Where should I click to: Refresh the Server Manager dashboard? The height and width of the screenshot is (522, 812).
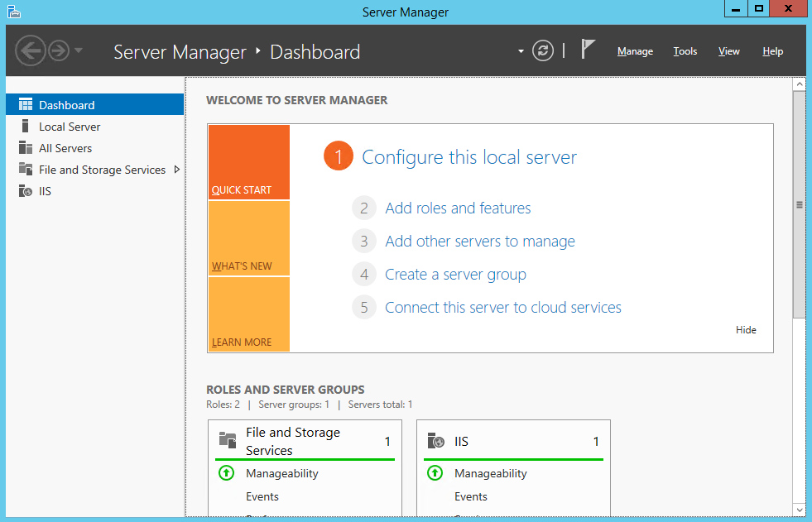(542, 51)
